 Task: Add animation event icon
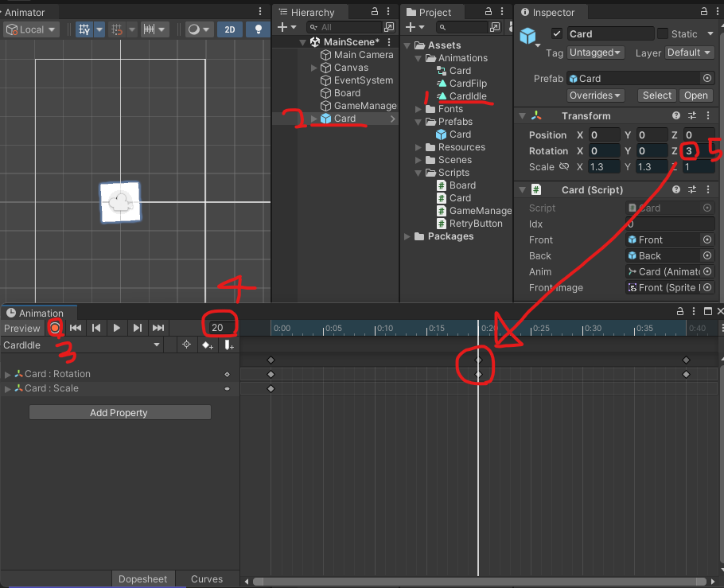click(x=229, y=345)
